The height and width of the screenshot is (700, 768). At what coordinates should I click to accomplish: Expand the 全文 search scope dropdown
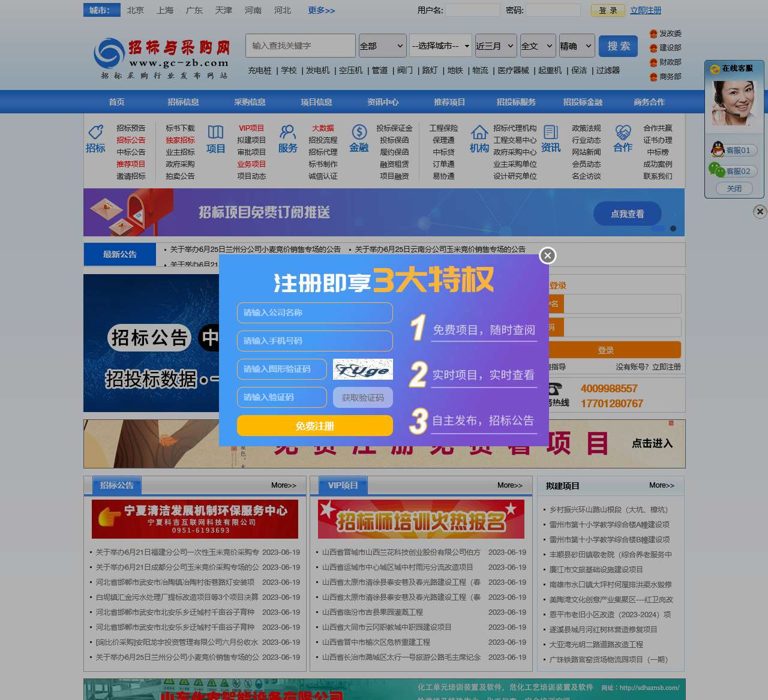[x=538, y=46]
